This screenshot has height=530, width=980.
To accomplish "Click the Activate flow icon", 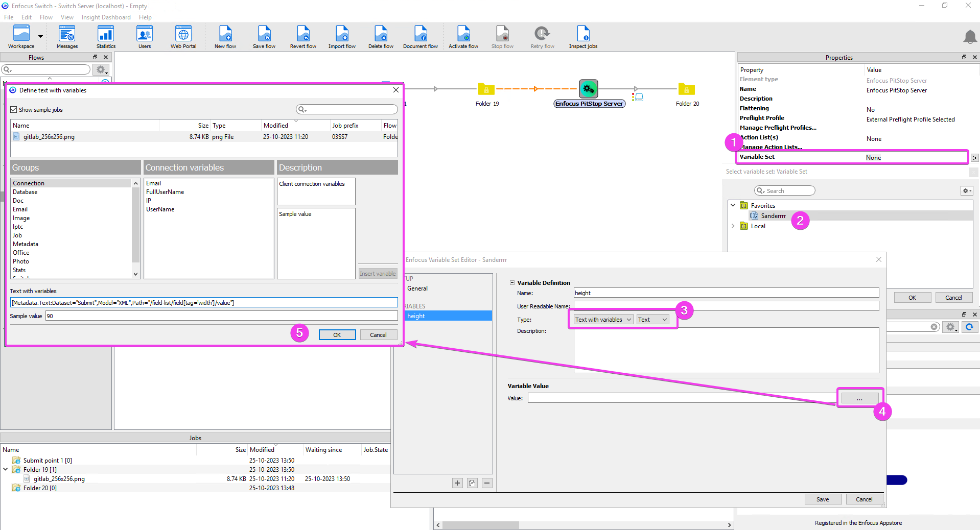I will pos(463,37).
